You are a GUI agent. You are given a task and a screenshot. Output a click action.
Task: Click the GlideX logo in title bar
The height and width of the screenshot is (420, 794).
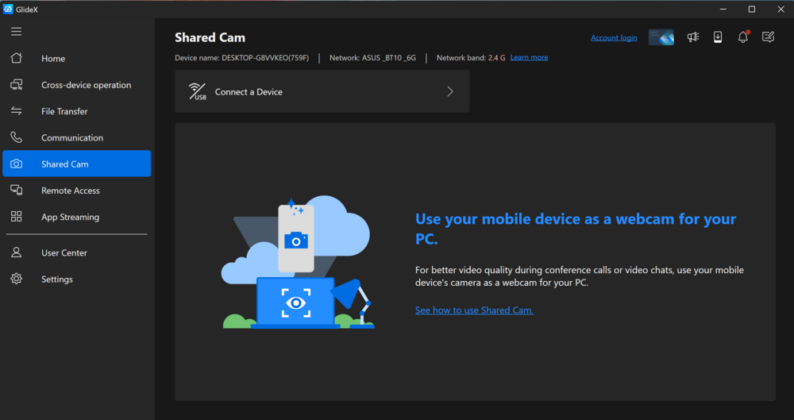[8, 9]
